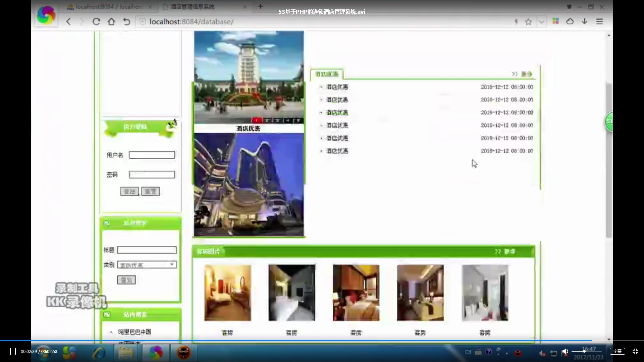The image size is (644, 362).
Task: Open fifth 客房 room thumbnail
Action: (485, 293)
